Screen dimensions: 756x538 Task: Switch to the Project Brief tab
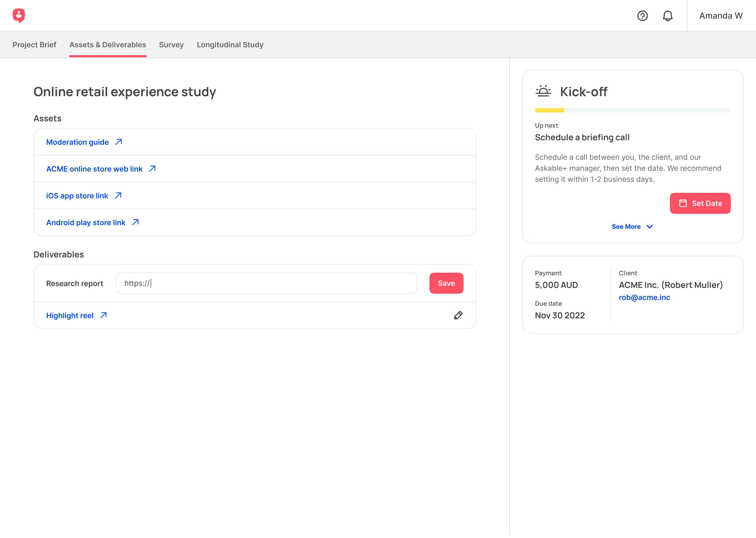point(34,45)
